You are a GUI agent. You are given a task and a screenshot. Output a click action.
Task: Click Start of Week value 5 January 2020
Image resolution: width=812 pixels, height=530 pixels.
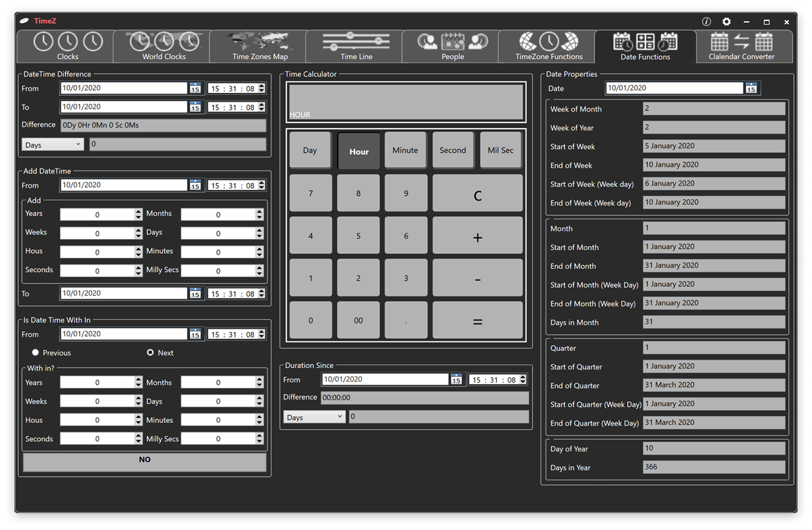(x=714, y=146)
